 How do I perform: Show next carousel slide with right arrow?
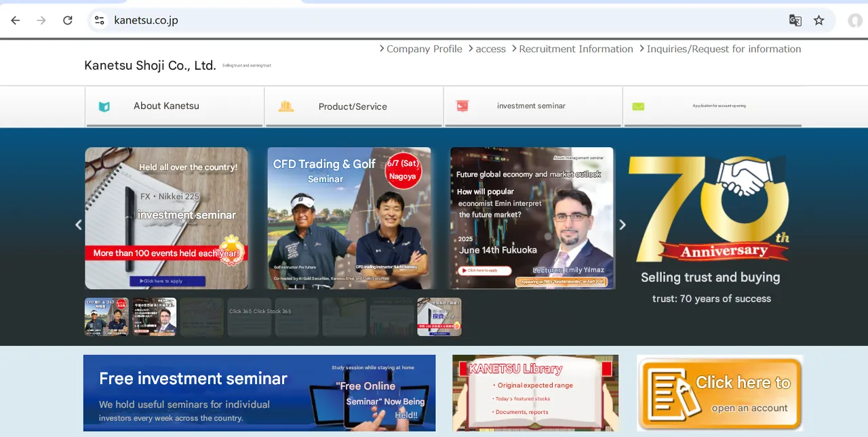pyautogui.click(x=622, y=225)
